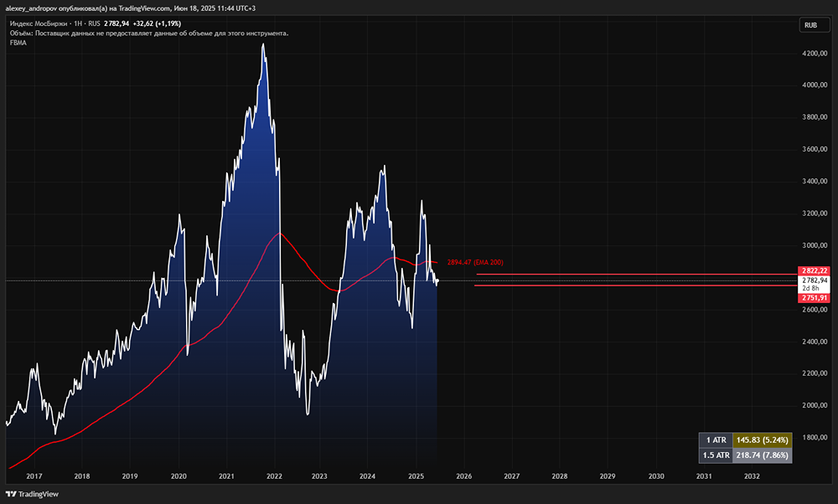Click the 218.74 (7.86%) ATR value

(762, 455)
